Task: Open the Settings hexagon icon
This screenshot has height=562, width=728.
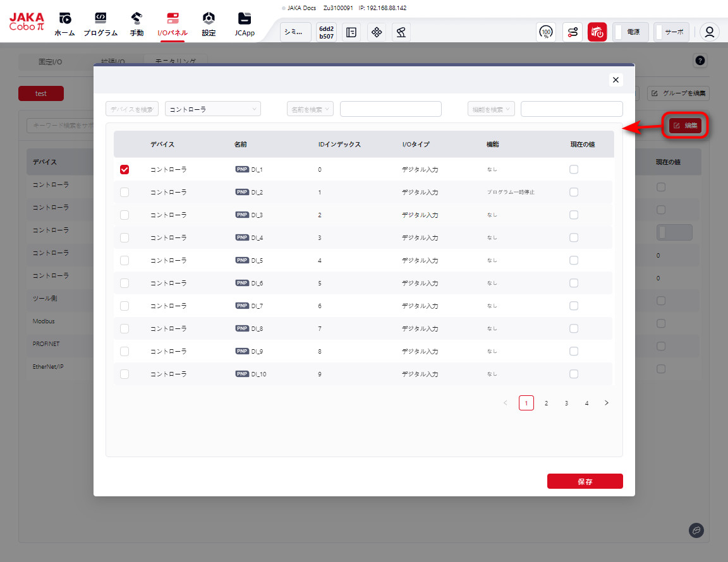Action: [x=209, y=18]
